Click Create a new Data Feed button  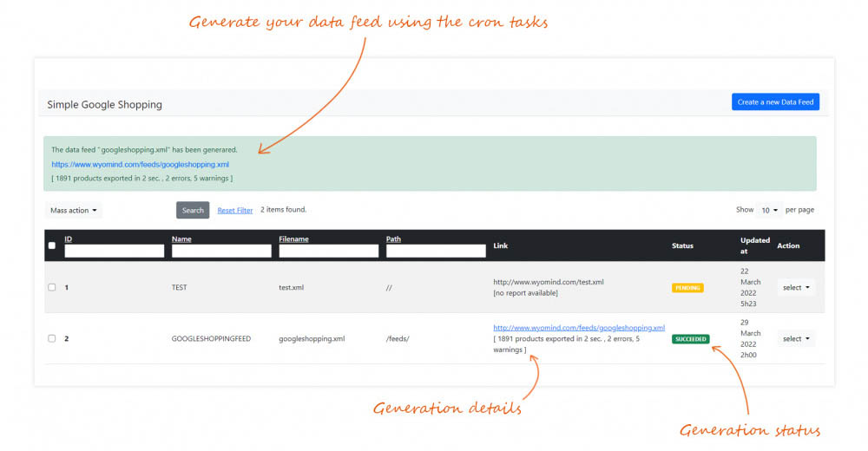(x=775, y=101)
